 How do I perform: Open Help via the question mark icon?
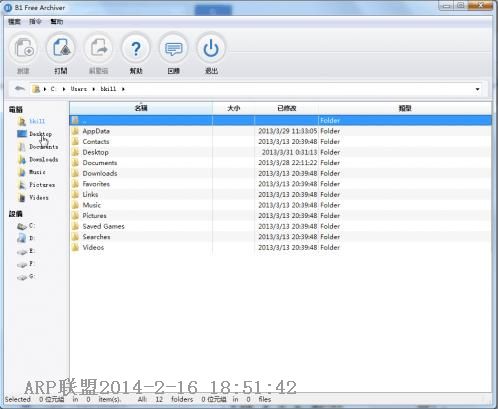coord(136,48)
